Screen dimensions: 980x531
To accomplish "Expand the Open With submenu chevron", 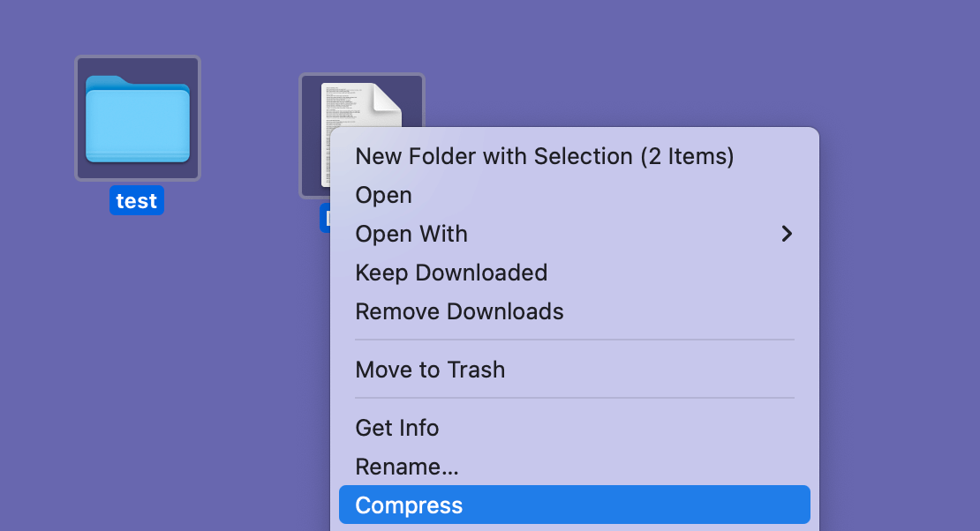I will pyautogui.click(x=786, y=234).
